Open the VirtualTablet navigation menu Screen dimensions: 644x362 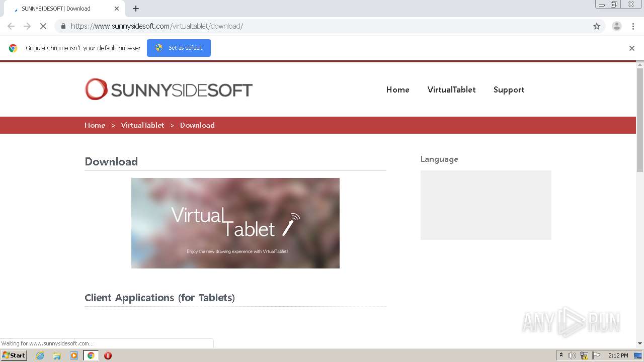point(451,89)
